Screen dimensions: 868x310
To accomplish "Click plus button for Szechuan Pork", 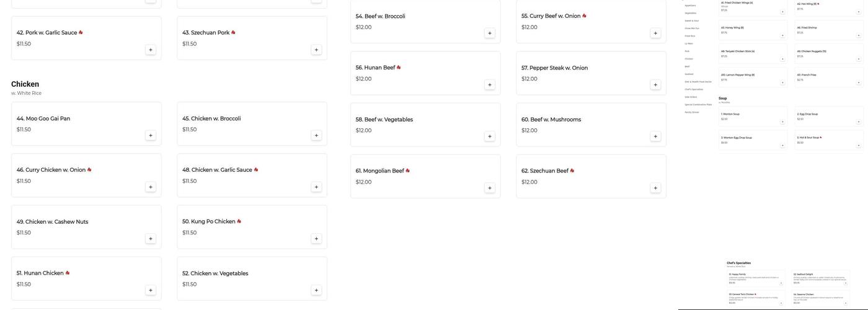I will [x=316, y=50].
